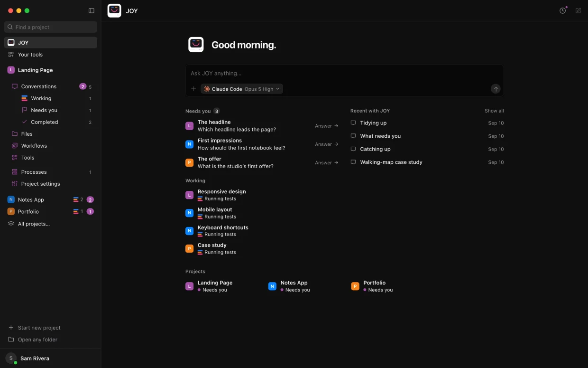Send the prompt with arrow button
The height and width of the screenshot is (368, 588).
coord(496,89)
